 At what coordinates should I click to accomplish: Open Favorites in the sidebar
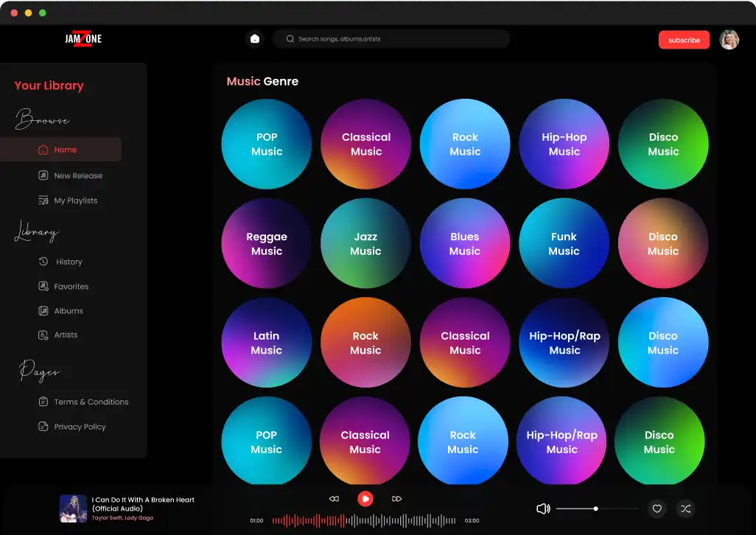point(63,287)
